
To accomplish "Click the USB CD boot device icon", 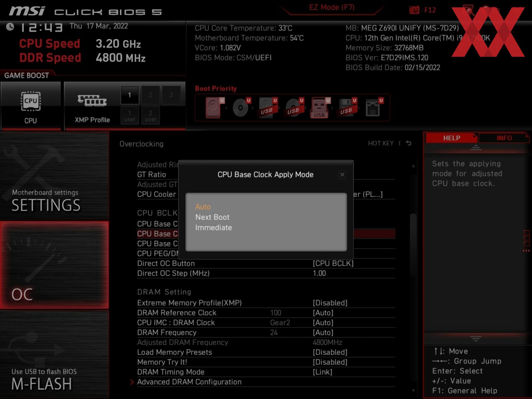I will (295, 108).
